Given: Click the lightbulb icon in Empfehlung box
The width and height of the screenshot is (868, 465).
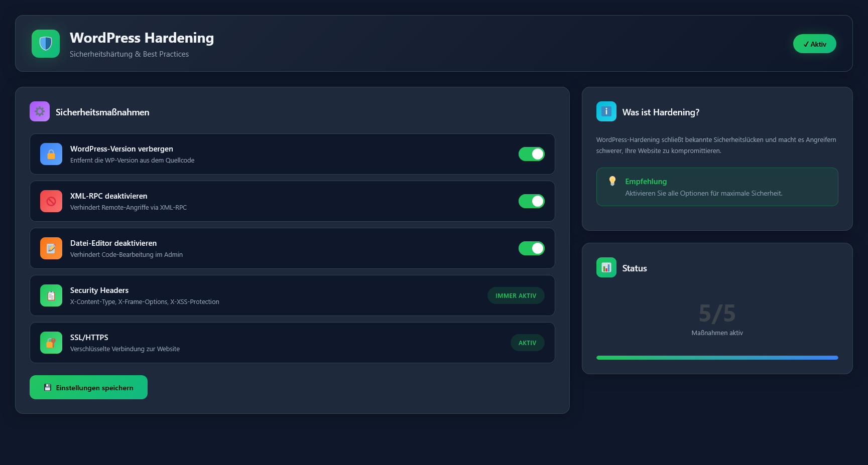Looking at the screenshot, I should [x=612, y=181].
